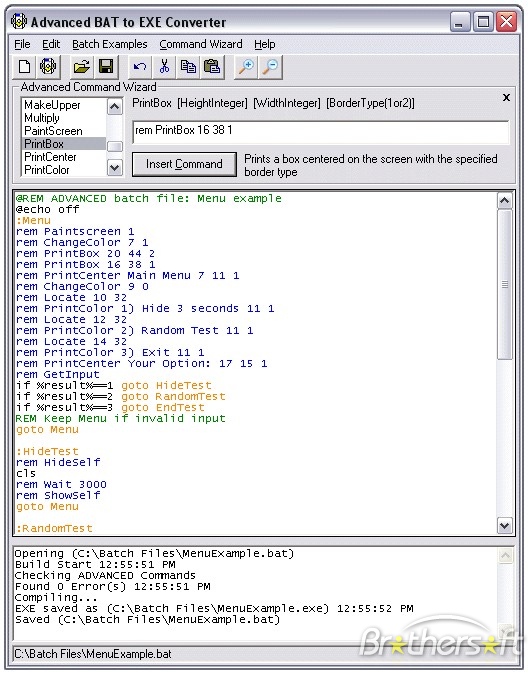Click the Insert Command button
Viewport: 528px width, 674px height.
184,164
